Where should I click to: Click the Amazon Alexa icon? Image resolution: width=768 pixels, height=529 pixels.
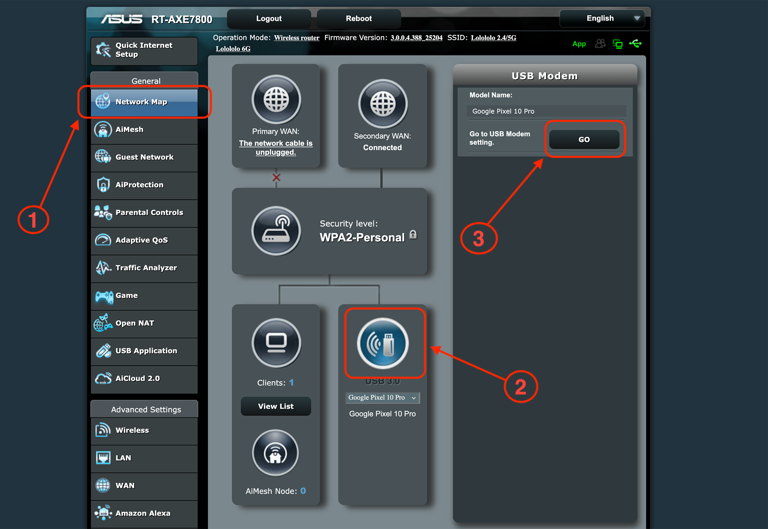[103, 513]
